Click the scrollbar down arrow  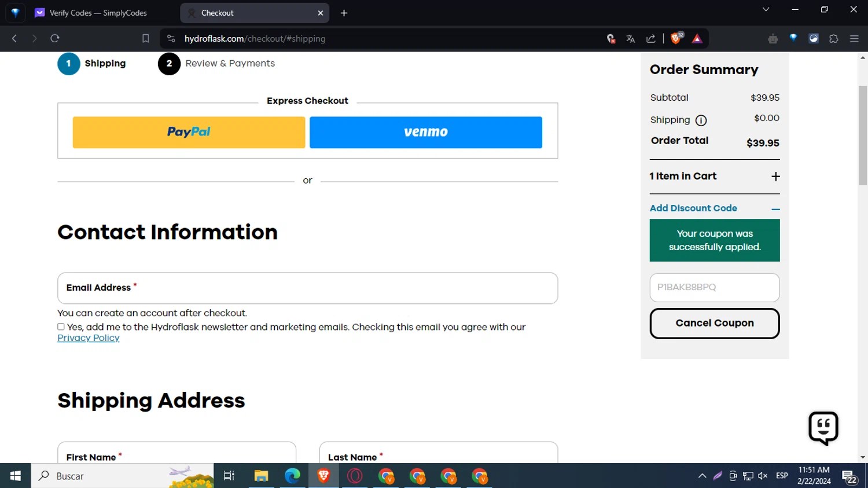pos(863,457)
